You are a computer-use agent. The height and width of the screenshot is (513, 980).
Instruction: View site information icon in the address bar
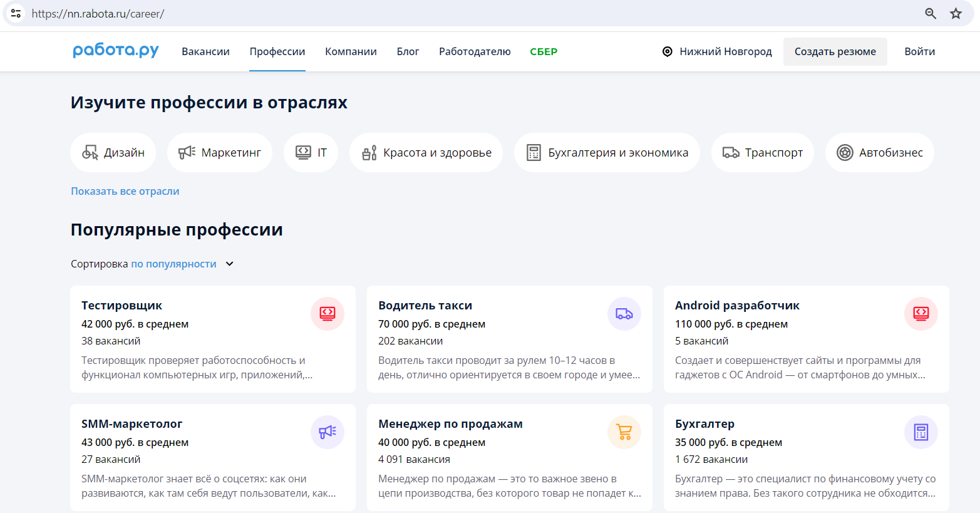point(16,13)
